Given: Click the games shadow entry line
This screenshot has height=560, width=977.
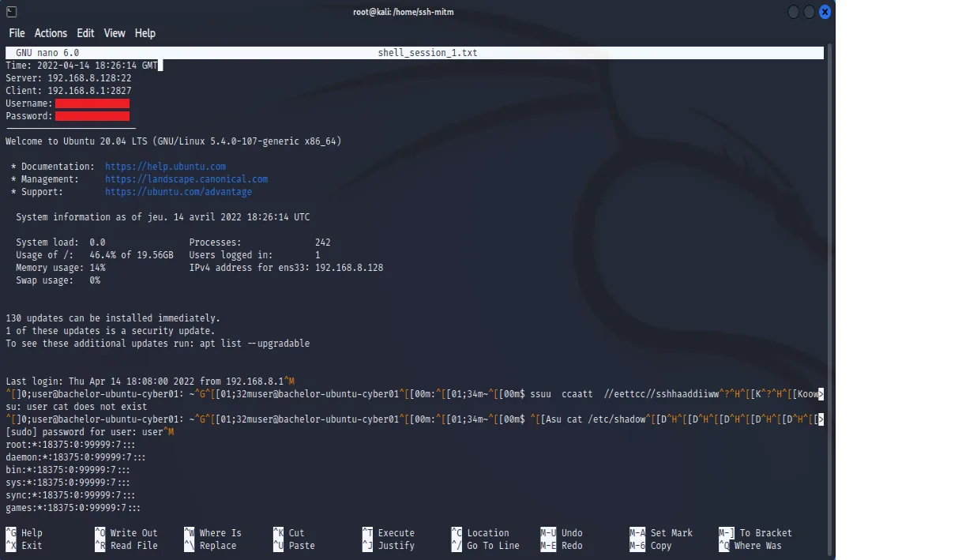Looking at the screenshot, I should pyautogui.click(x=73, y=508).
